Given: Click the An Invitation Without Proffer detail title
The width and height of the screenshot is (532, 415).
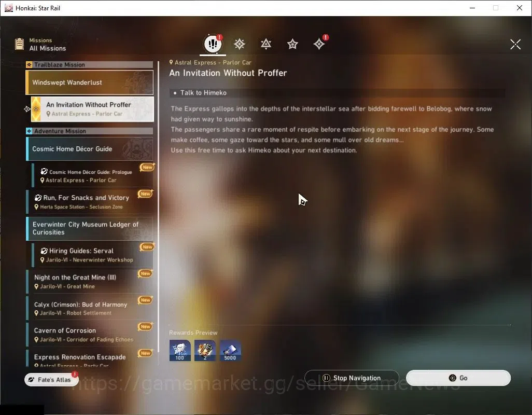Looking at the screenshot, I should click(x=228, y=73).
